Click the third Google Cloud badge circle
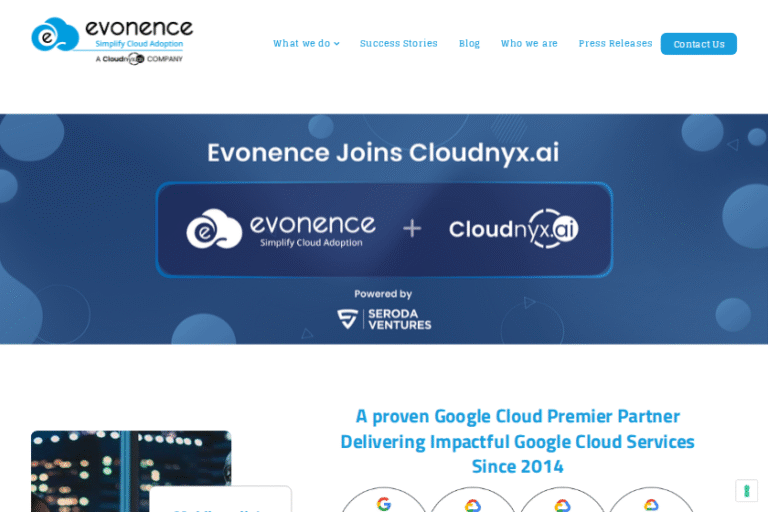This screenshot has height=512, width=768. pos(562,502)
